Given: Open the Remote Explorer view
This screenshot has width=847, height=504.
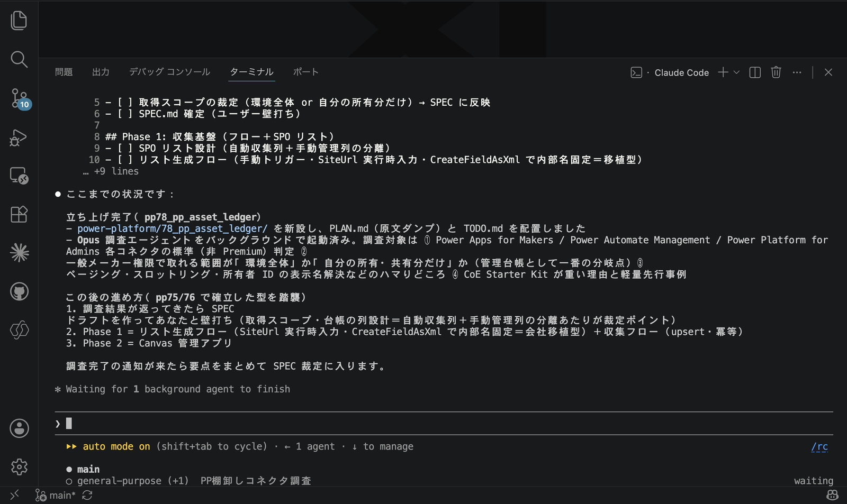Looking at the screenshot, I should (19, 176).
